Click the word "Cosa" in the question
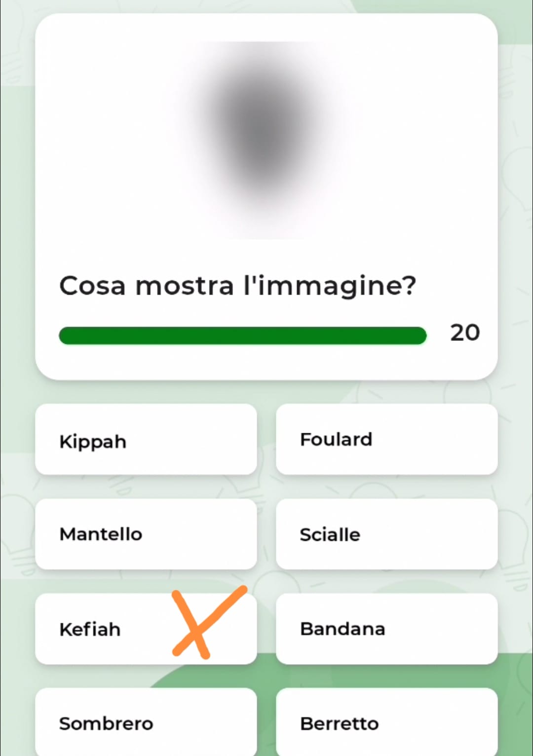 pyautogui.click(x=92, y=286)
